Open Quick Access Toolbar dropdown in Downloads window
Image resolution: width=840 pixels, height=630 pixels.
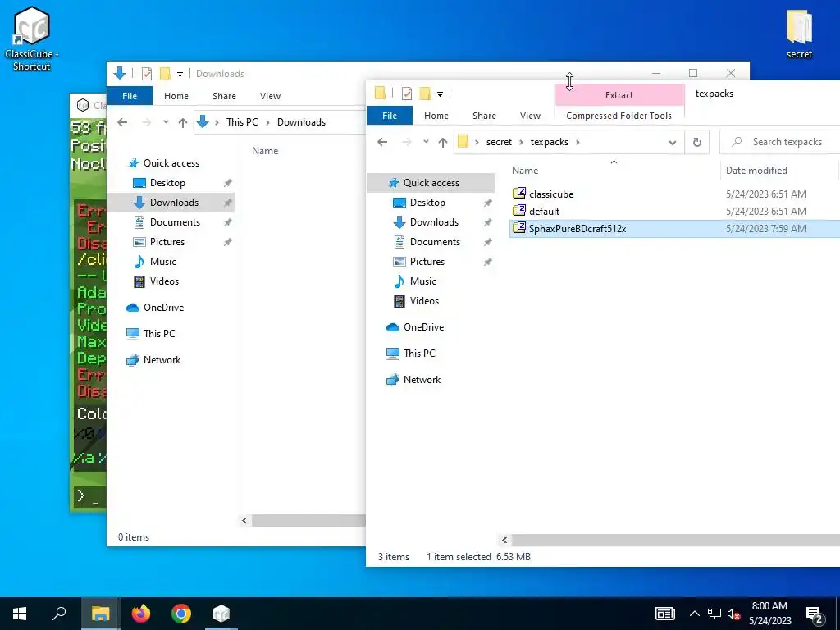pos(180,74)
